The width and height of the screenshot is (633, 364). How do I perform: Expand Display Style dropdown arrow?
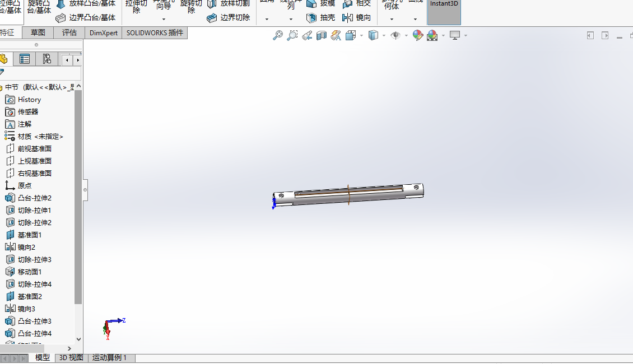coord(384,35)
